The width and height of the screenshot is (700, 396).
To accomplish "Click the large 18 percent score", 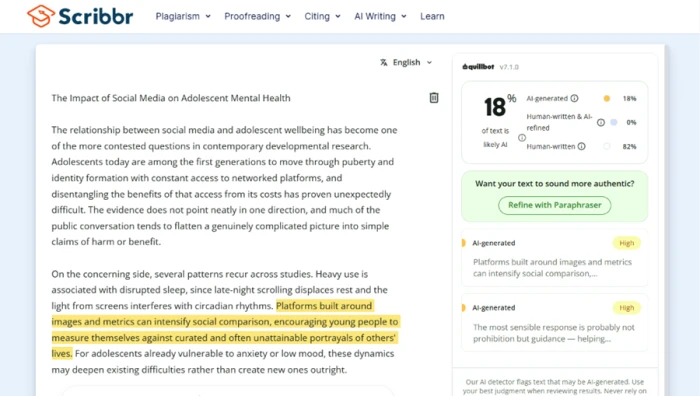I will point(500,106).
